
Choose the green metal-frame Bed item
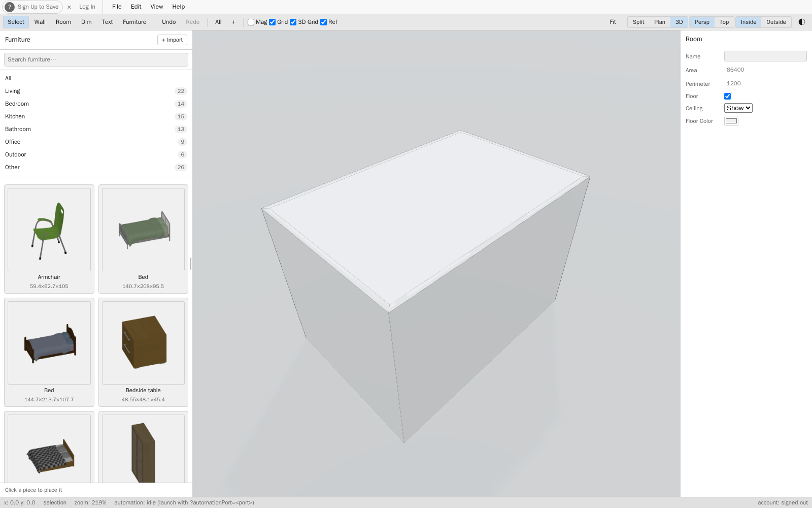(143, 239)
